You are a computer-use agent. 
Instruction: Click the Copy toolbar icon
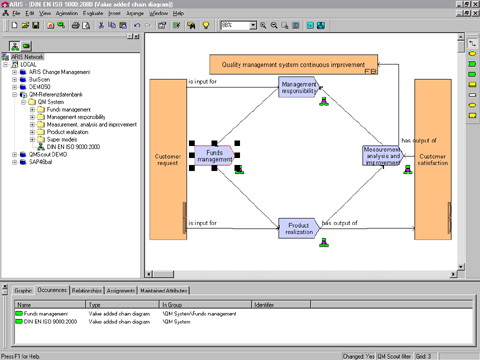pyautogui.click(x=112, y=25)
